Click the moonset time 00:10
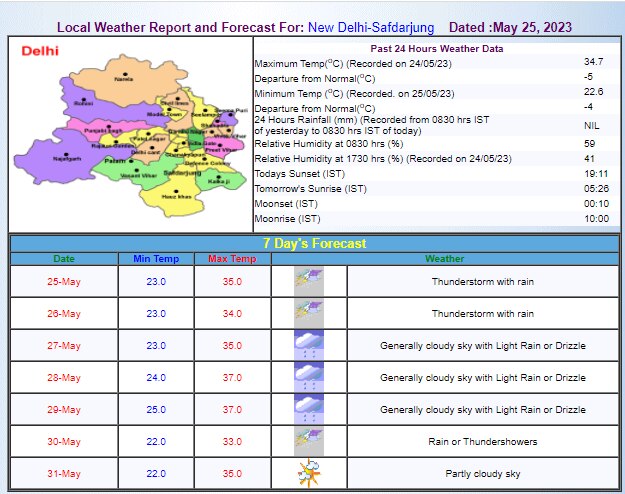The image size is (625, 494). pos(596,204)
